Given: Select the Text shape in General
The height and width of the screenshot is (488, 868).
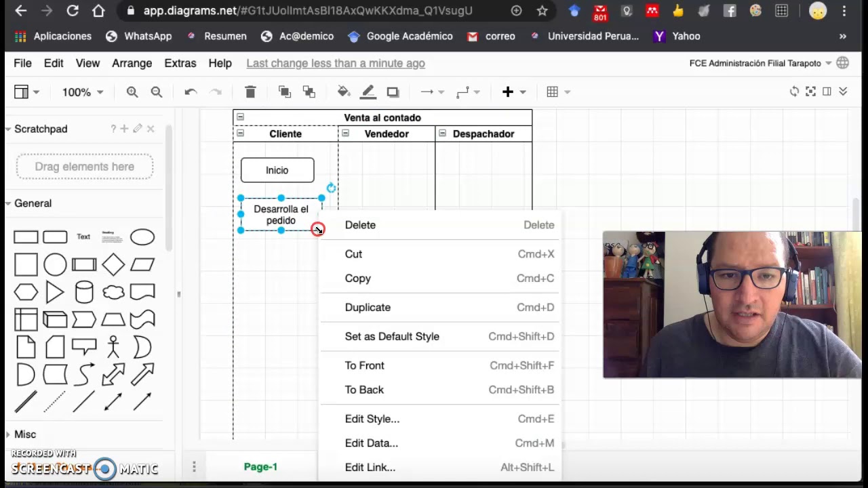Looking at the screenshot, I should pos(83,237).
